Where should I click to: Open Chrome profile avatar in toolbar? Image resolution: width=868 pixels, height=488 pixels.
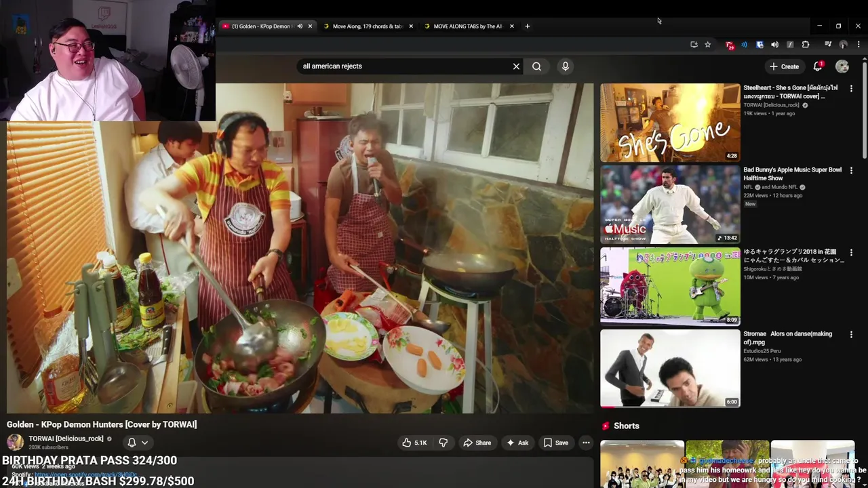pyautogui.click(x=844, y=45)
